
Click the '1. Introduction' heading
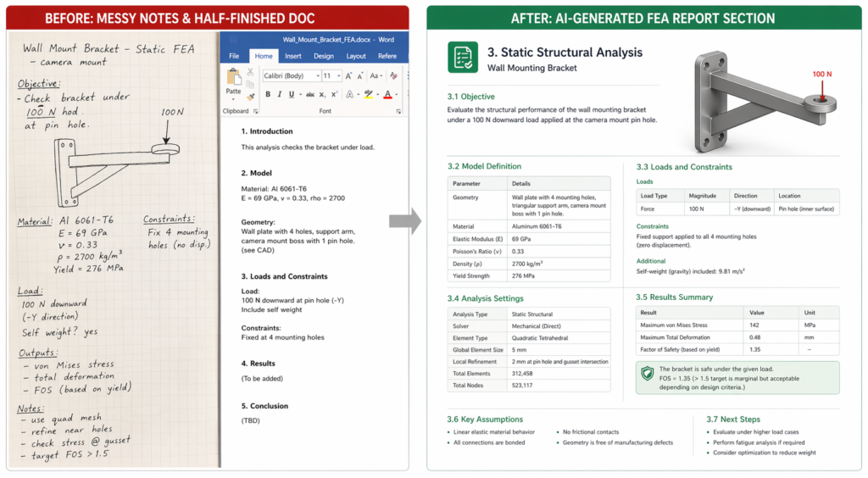coord(267,131)
